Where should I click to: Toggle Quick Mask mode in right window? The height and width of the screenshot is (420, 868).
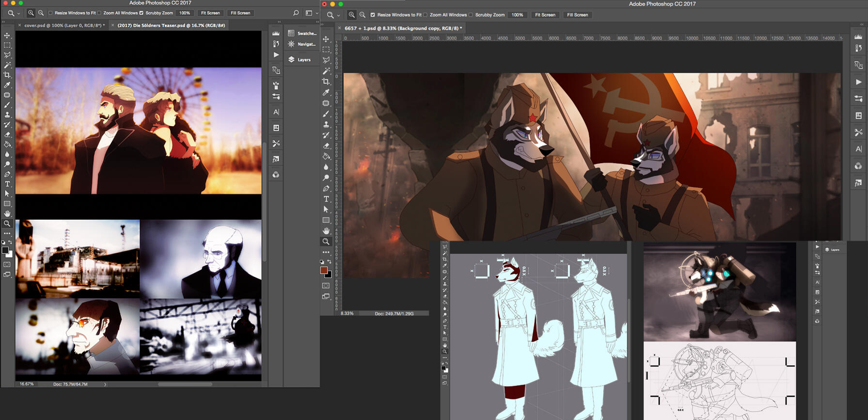[x=326, y=286]
